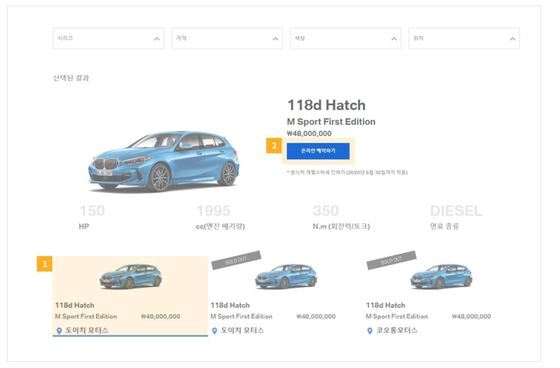The image size is (560, 368).
Task: Open the 시리즈 series filter dropdown
Action: pos(109,38)
